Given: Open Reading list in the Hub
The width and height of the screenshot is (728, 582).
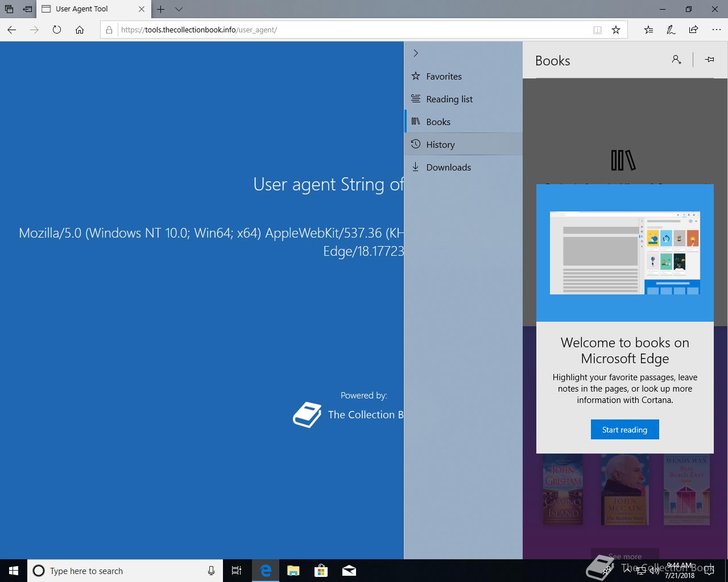Looking at the screenshot, I should [x=463, y=99].
